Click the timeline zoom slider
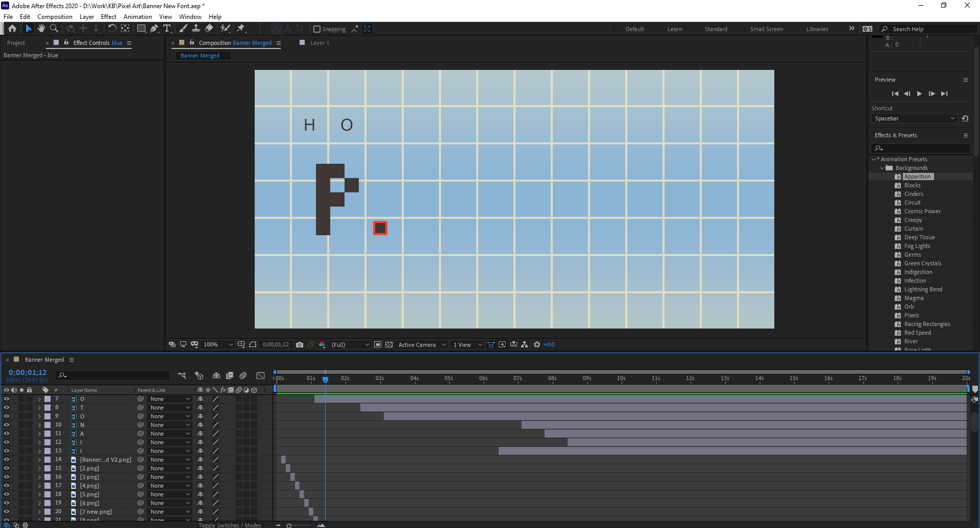The image size is (980, 528). pos(289,525)
